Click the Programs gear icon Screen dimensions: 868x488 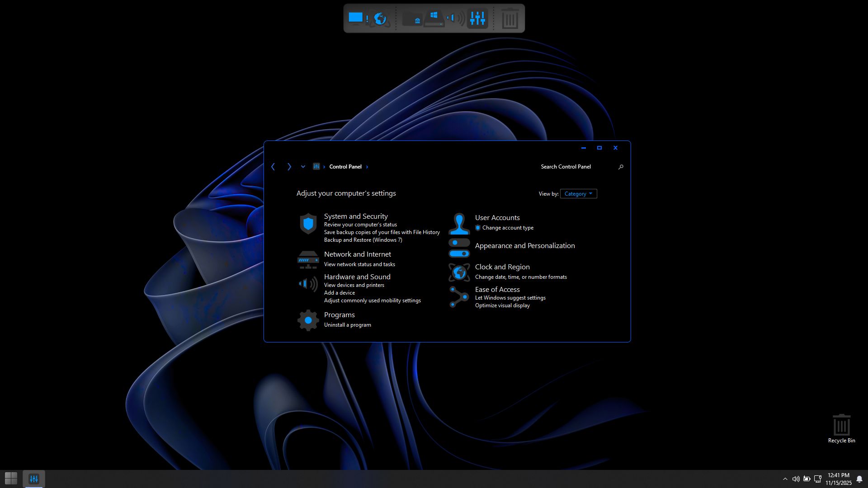tap(308, 320)
